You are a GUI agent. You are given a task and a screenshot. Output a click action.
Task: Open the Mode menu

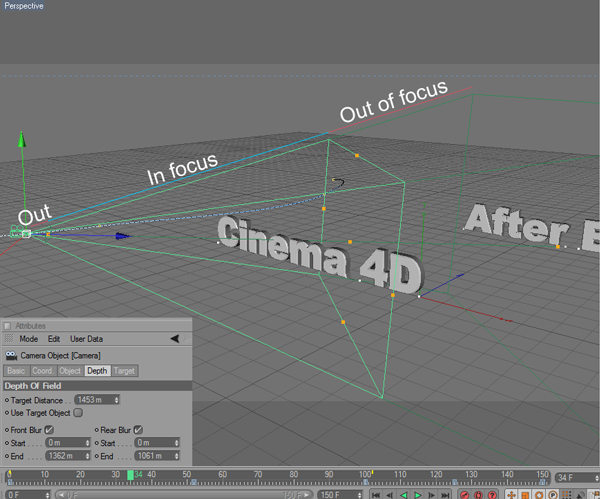[x=29, y=339]
